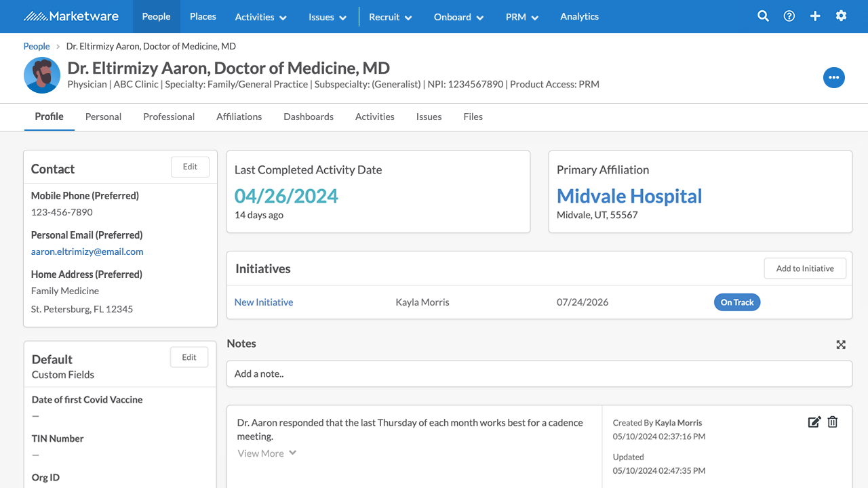This screenshot has width=868, height=488.
Task: Click the plus add icon
Action: coord(815,16)
